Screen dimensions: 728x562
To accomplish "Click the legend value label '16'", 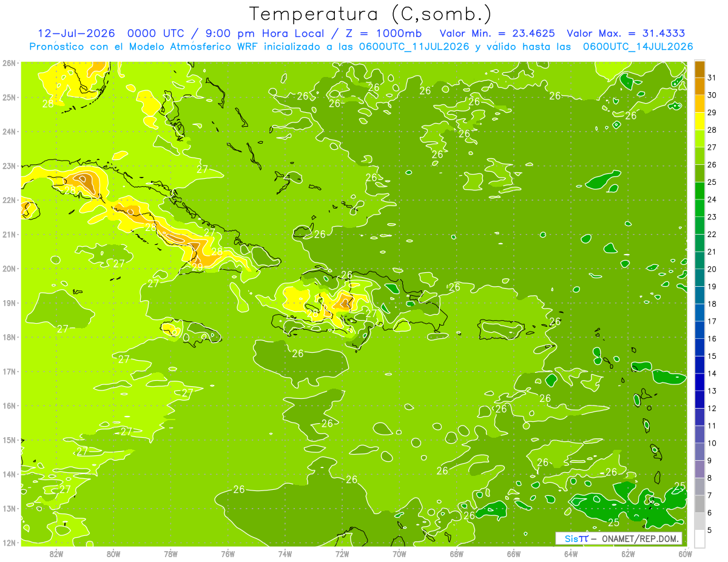I will [712, 338].
